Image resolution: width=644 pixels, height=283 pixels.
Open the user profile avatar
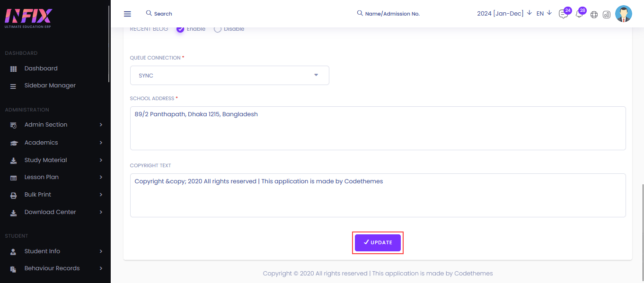[624, 14]
